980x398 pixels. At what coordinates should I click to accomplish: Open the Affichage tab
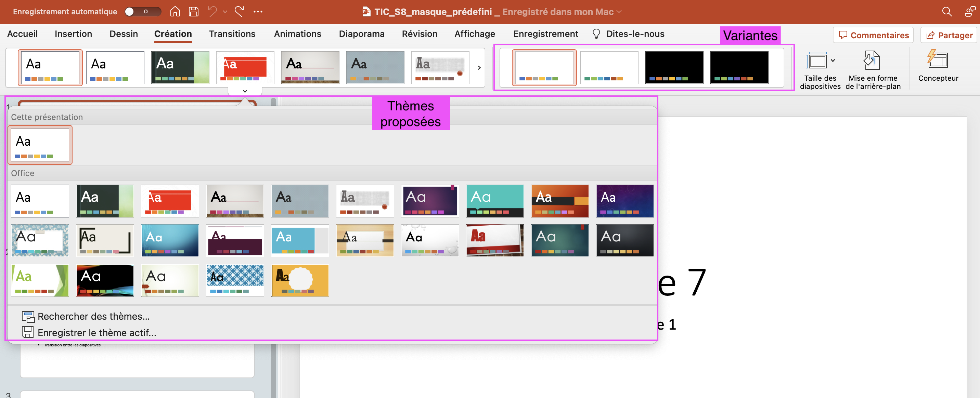(475, 34)
